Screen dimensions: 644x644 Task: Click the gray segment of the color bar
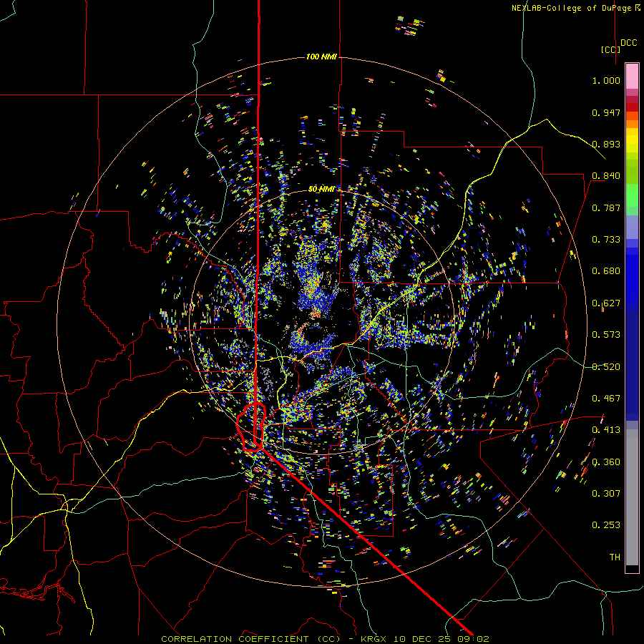[632, 497]
